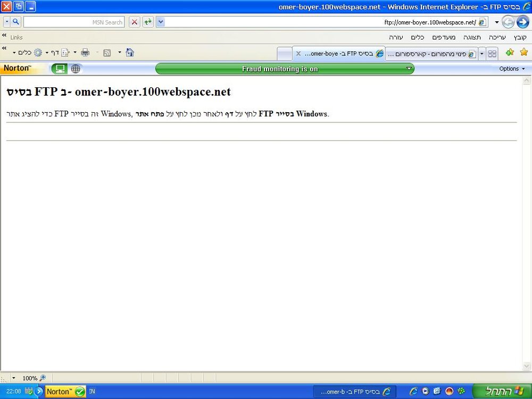Click the third Quick Launch e-style icon
This screenshot has width=532, height=399.
click(x=437, y=391)
